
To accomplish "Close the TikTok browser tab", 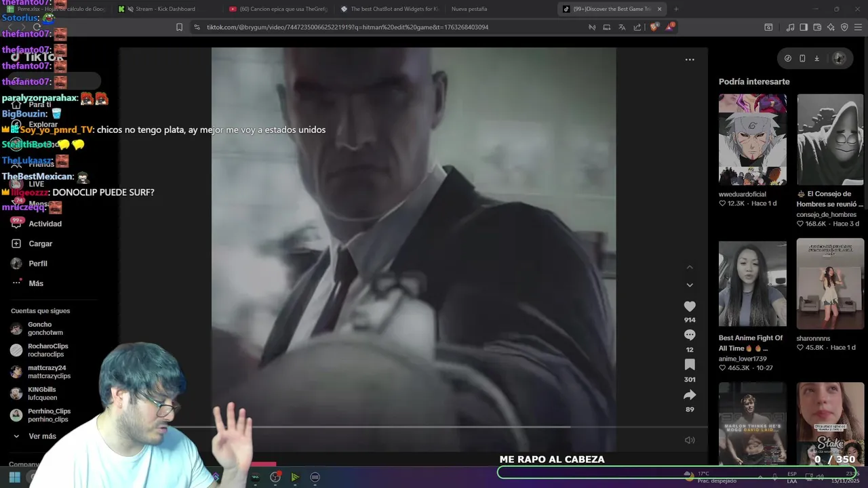I will pyautogui.click(x=659, y=9).
